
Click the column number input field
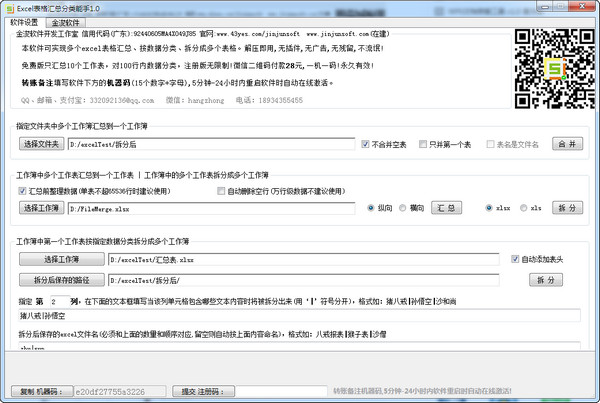60,302
